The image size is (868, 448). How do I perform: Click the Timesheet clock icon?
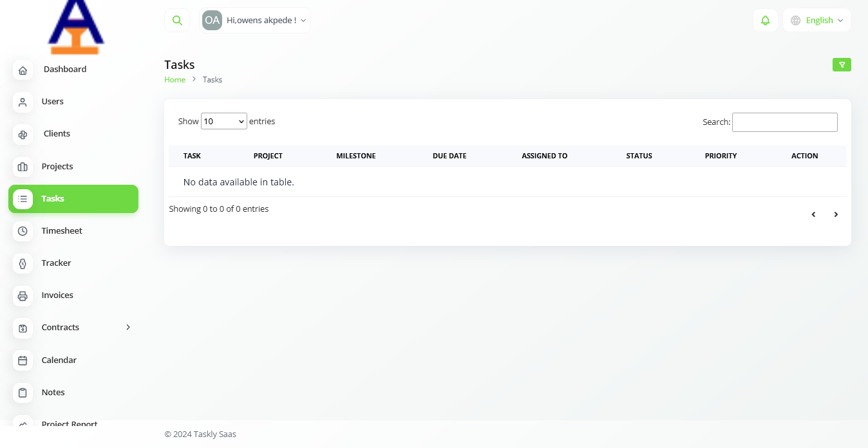click(x=23, y=231)
